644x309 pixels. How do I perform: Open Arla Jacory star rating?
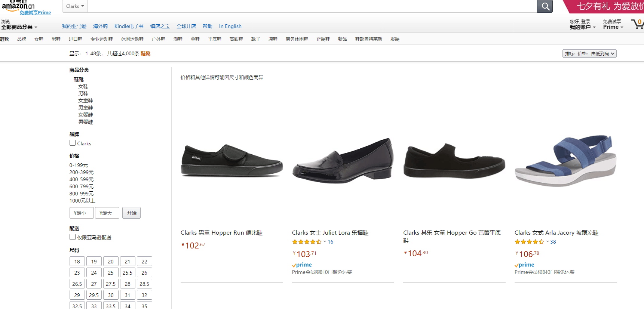[x=529, y=242]
